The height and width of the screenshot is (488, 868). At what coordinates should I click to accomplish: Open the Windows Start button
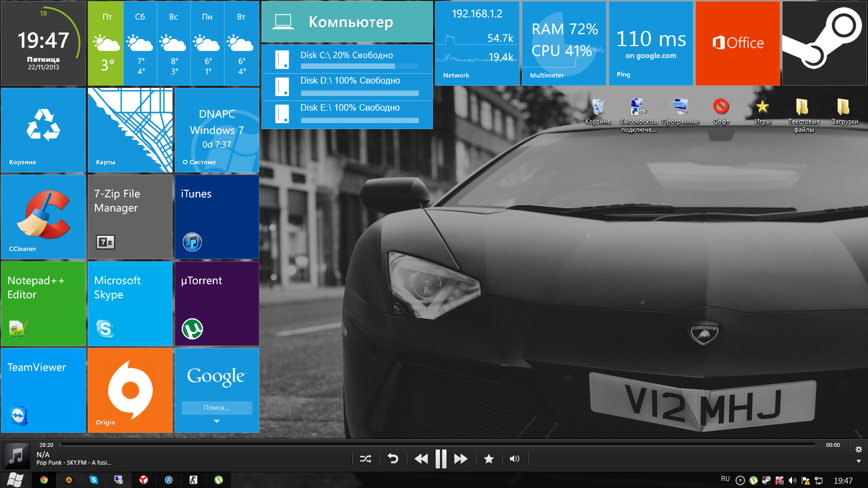coord(15,480)
